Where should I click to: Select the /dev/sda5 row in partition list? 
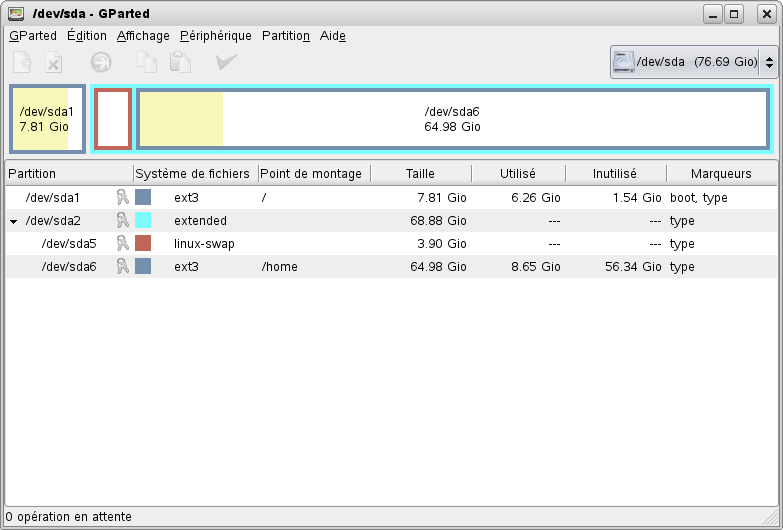point(392,243)
